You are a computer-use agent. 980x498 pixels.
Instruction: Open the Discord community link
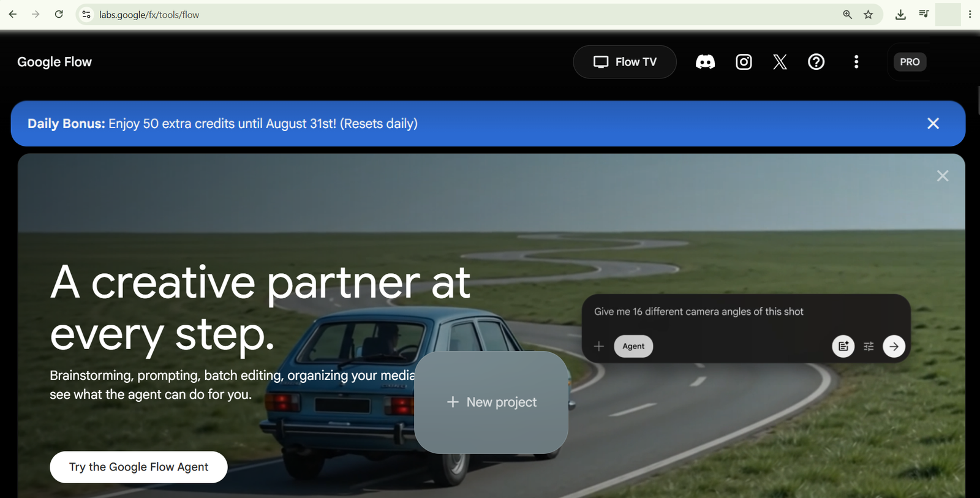pos(705,62)
